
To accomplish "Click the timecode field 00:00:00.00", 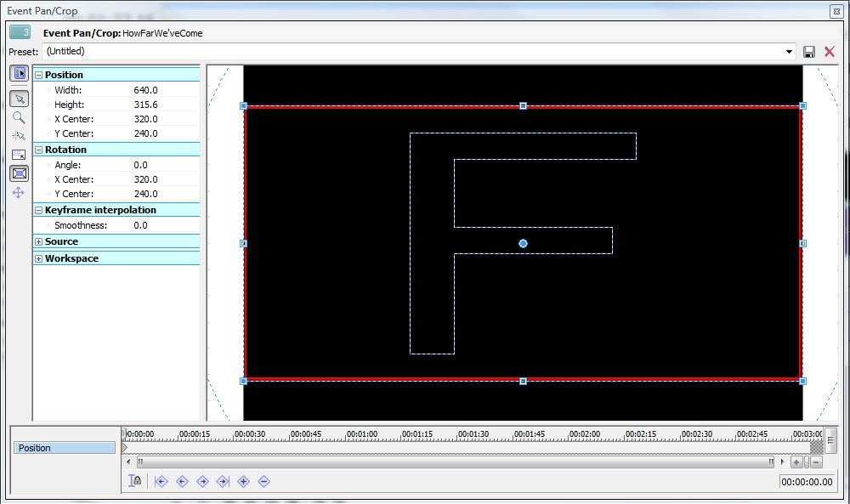I will [807, 482].
